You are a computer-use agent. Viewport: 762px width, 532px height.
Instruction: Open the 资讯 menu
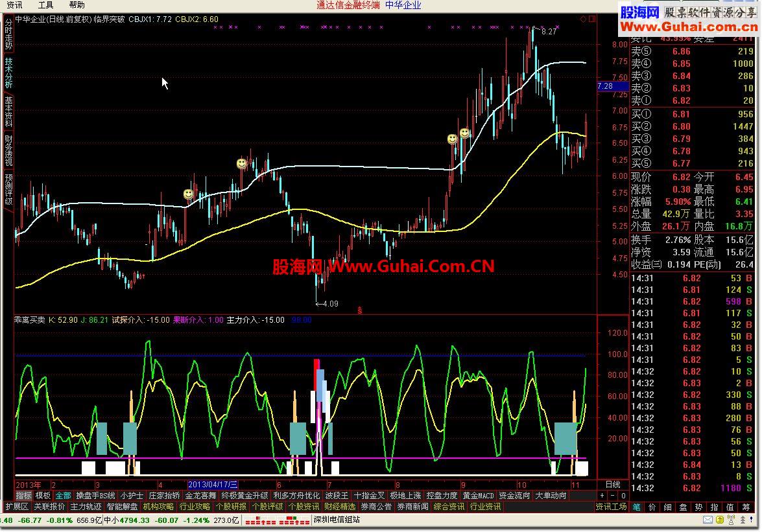[14, 5]
